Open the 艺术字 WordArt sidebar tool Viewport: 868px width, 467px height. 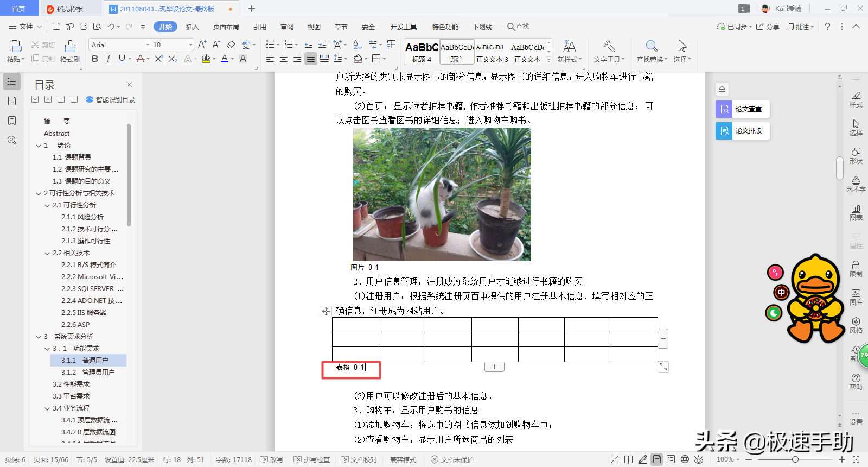point(856,184)
